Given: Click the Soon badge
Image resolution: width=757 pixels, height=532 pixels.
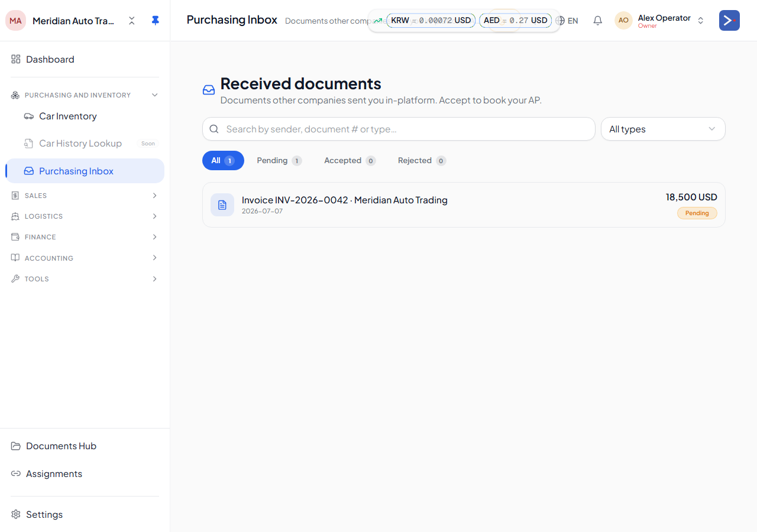Looking at the screenshot, I should click(148, 144).
